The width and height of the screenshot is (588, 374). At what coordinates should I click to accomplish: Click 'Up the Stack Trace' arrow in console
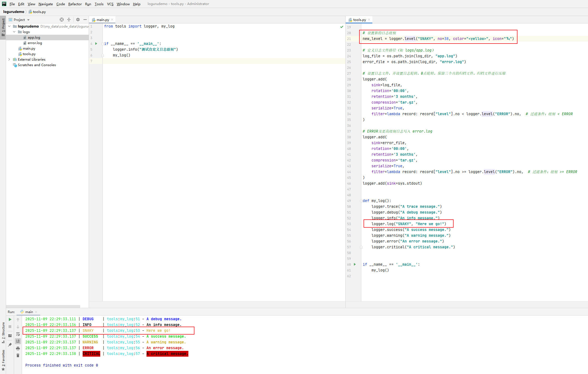[18, 320]
